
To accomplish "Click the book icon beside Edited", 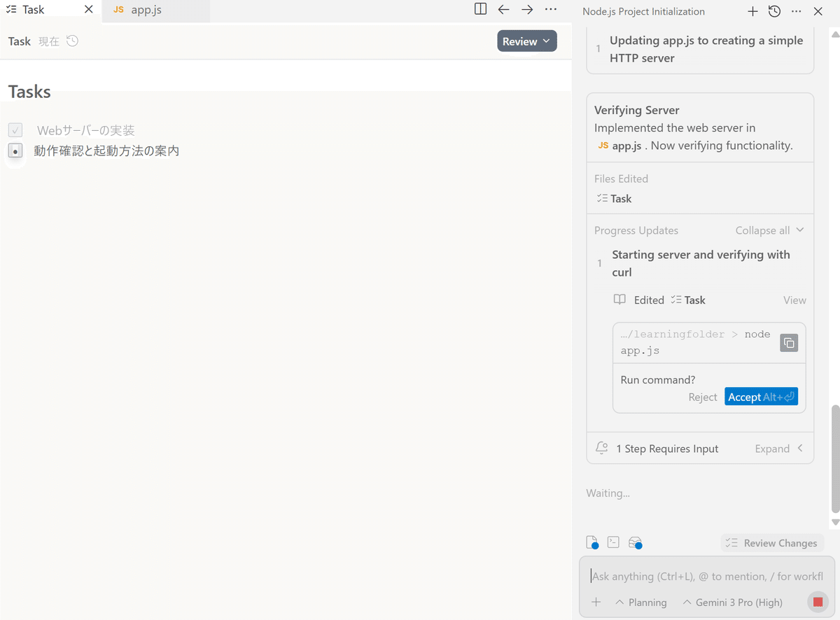I will (619, 300).
